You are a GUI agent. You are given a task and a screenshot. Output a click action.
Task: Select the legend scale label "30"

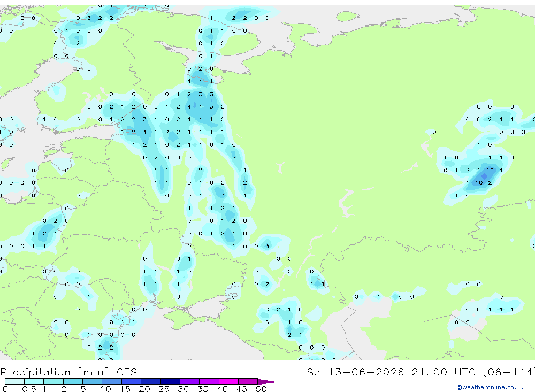[183, 389]
